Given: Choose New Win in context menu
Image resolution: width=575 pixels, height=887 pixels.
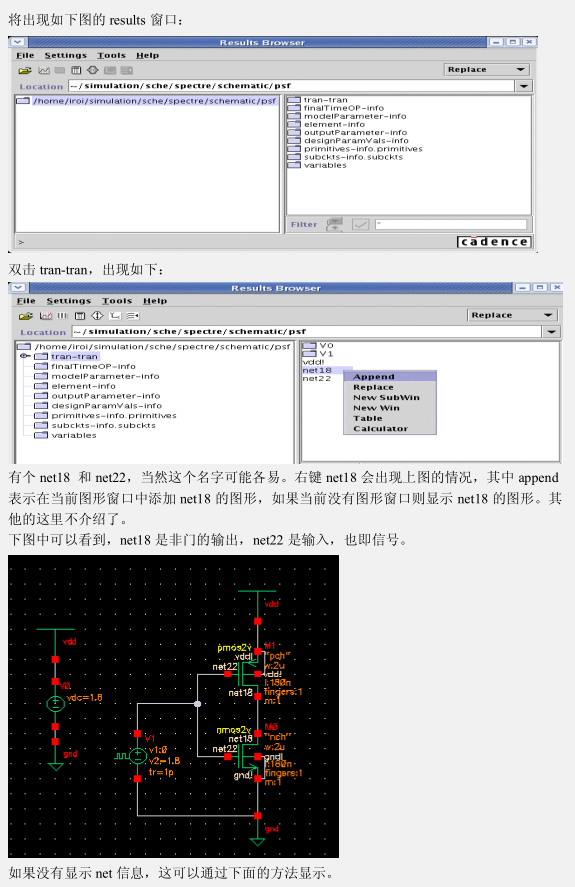Looking at the screenshot, I should coord(390,408).
